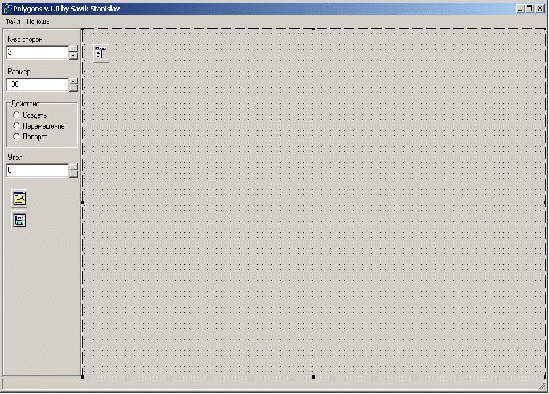Select the open dialog component icon
This screenshot has height=394, width=549.
[x=19, y=199]
